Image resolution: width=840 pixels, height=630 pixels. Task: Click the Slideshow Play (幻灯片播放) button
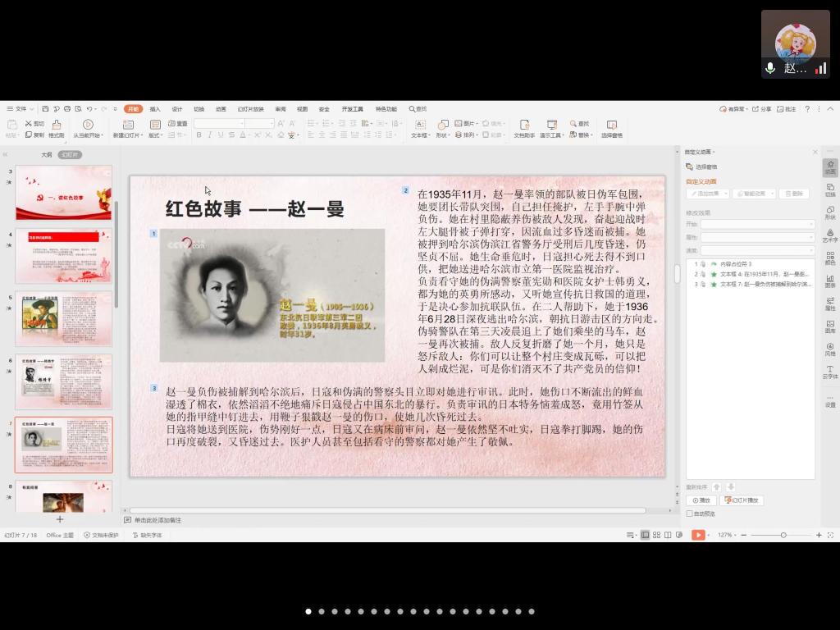742,500
